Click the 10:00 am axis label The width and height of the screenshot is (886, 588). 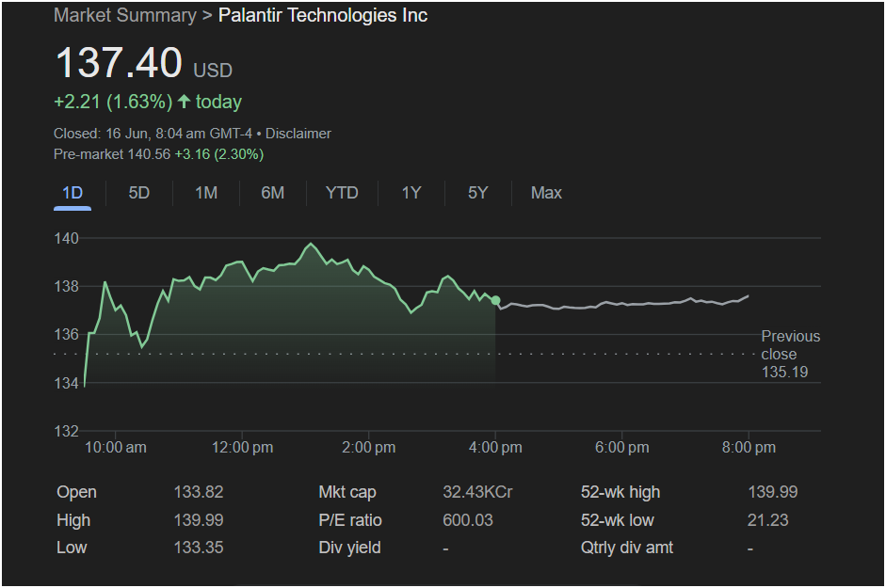(x=115, y=448)
